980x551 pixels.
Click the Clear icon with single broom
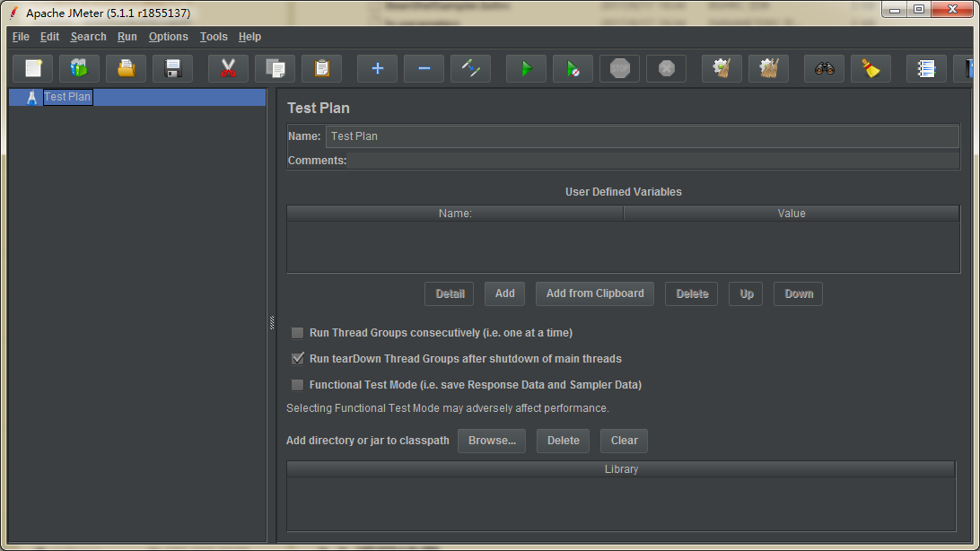pos(722,68)
